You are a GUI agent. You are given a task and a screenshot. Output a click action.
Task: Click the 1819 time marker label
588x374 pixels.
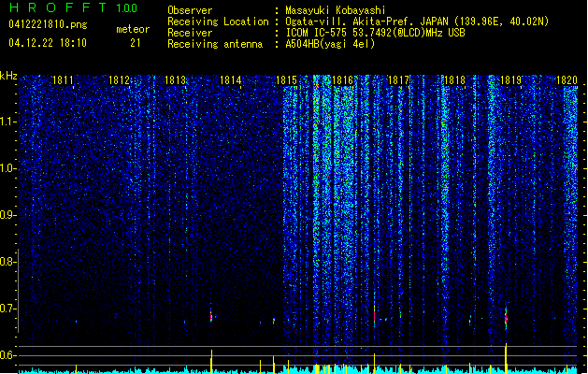[510, 80]
